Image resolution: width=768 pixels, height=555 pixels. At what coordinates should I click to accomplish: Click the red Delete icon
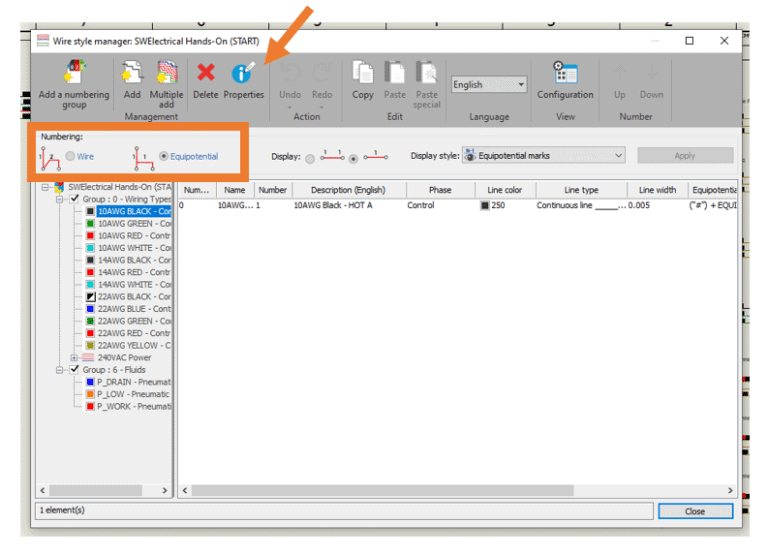pos(206,72)
